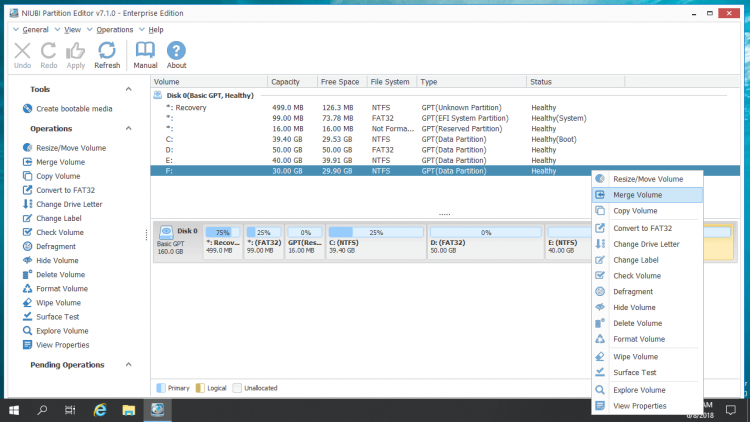Choose Format Volume in context menu
Image resolution: width=750 pixels, height=422 pixels.
647,339
